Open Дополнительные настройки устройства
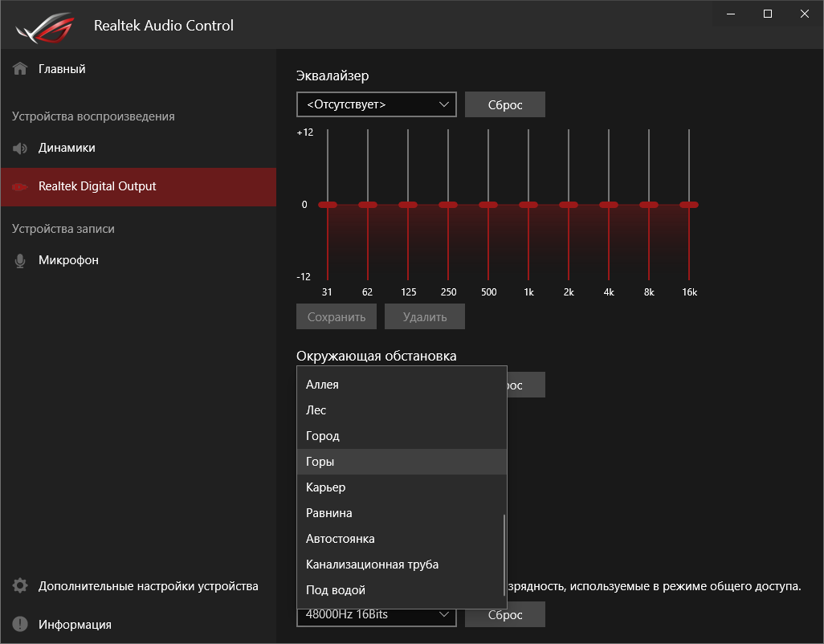The image size is (824, 644). pos(138,586)
